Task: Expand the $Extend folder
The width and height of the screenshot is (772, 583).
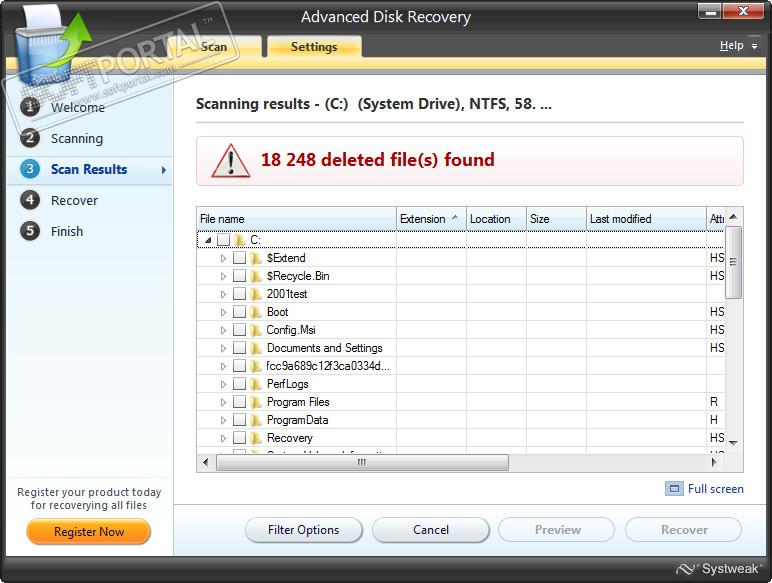Action: [224, 259]
